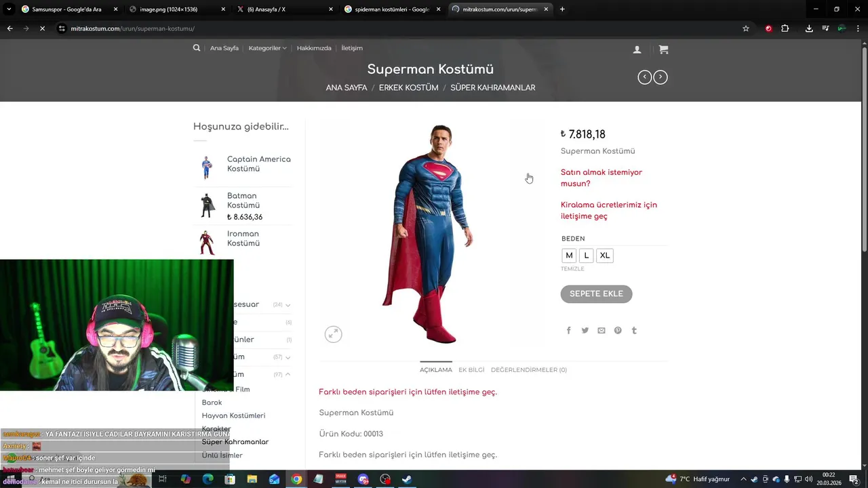Image resolution: width=868 pixels, height=488 pixels.
Task: Open Chrome from the taskbar
Action: (x=296, y=479)
